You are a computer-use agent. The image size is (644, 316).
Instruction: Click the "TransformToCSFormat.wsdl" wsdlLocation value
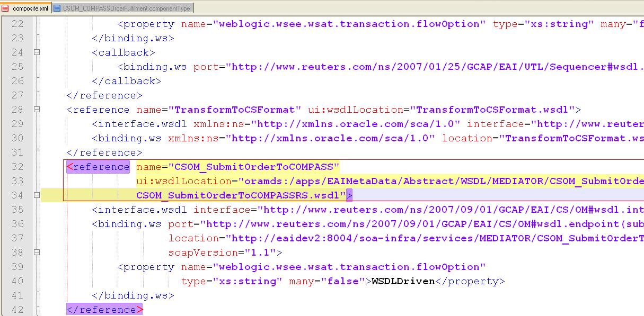[492, 110]
